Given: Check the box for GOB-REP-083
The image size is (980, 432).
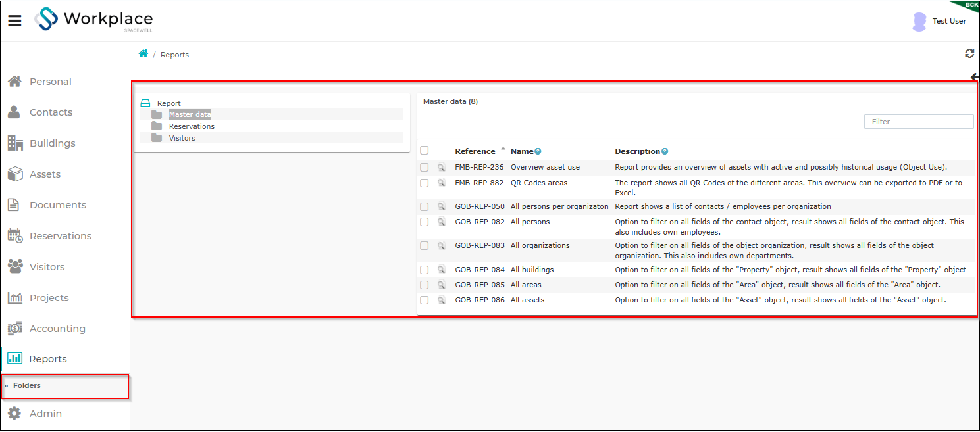Looking at the screenshot, I should [x=425, y=245].
